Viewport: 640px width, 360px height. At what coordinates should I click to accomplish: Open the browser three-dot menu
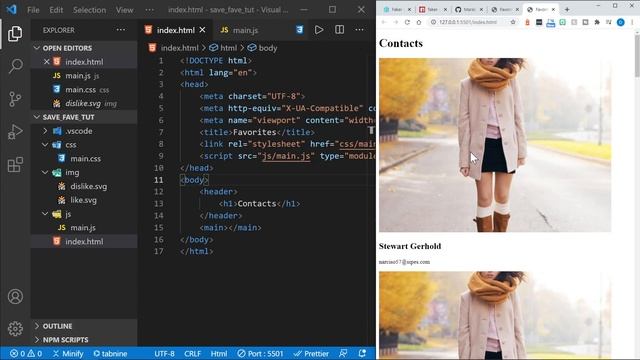[x=632, y=22]
